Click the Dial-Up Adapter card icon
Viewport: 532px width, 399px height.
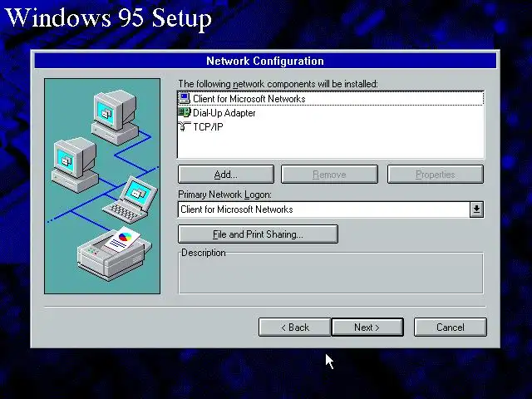185,112
